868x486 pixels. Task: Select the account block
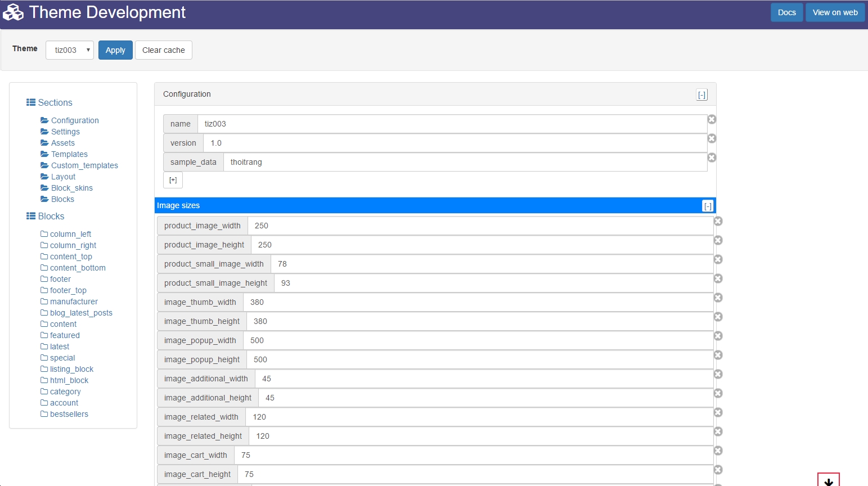tap(60, 403)
